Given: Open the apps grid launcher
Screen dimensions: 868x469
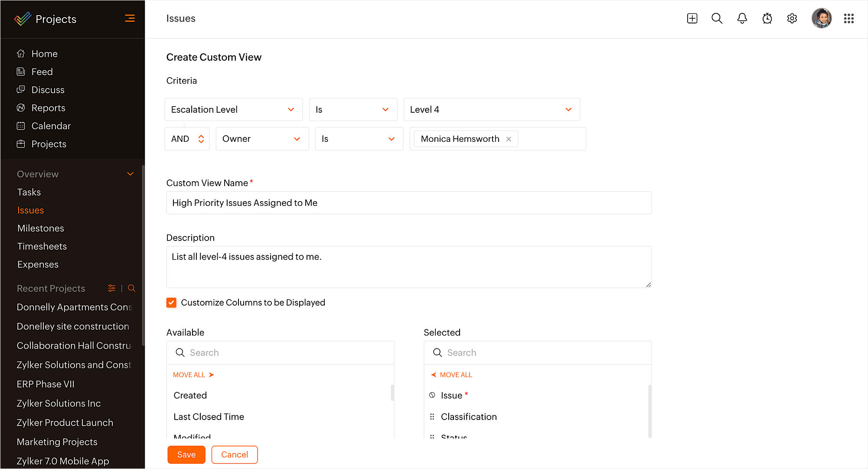Looking at the screenshot, I should (x=848, y=18).
